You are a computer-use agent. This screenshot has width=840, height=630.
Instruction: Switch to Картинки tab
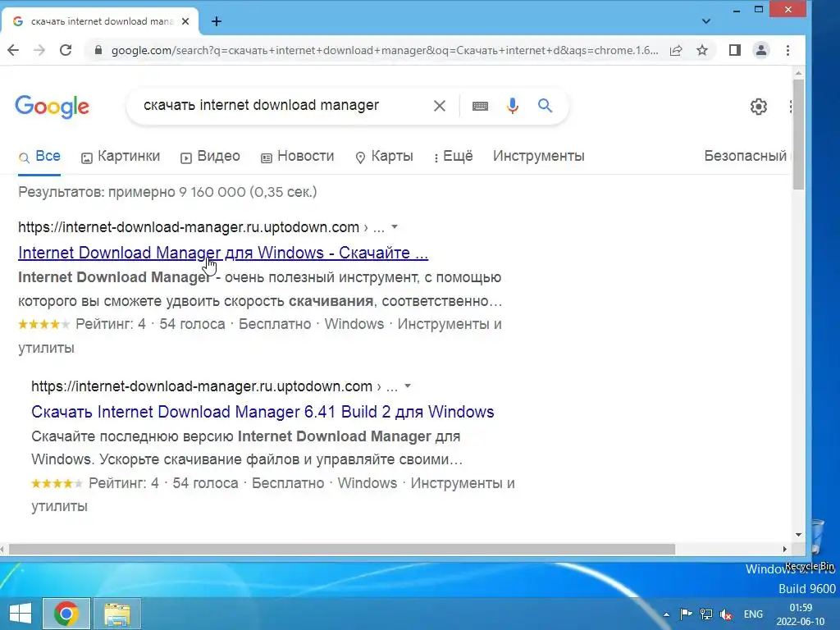[x=121, y=157]
